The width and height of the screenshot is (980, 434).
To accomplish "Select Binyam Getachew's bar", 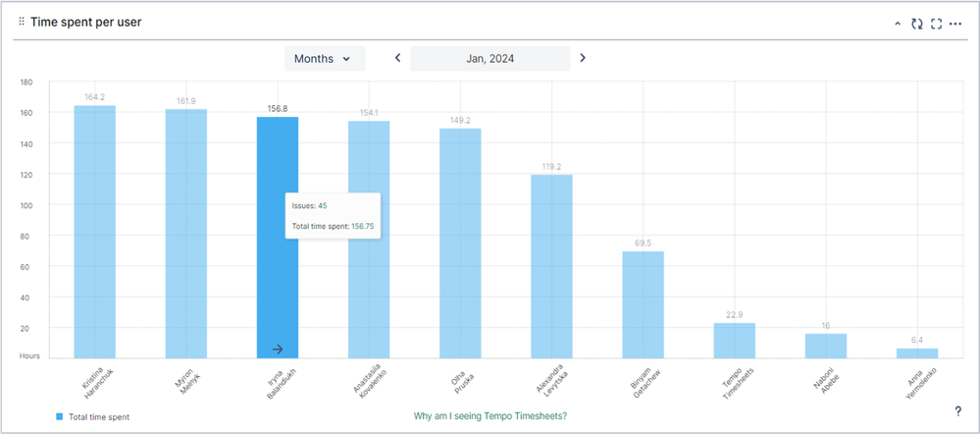I will coord(644,304).
